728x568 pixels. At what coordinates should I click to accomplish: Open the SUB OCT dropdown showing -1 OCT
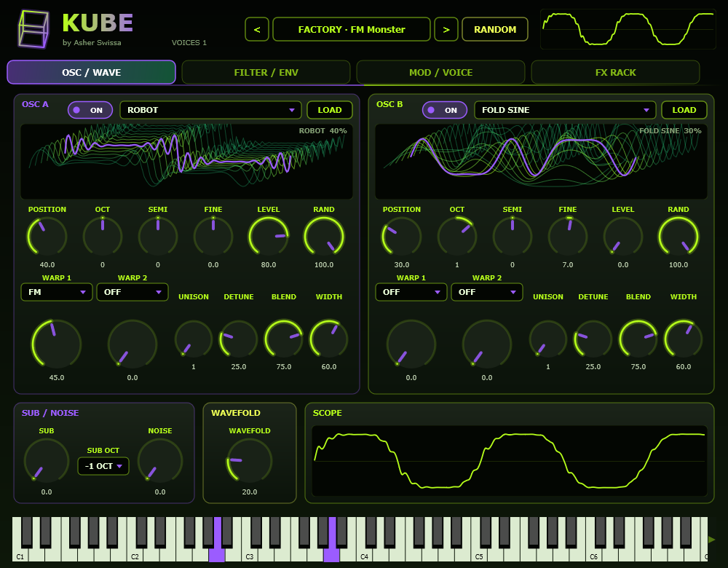click(103, 466)
